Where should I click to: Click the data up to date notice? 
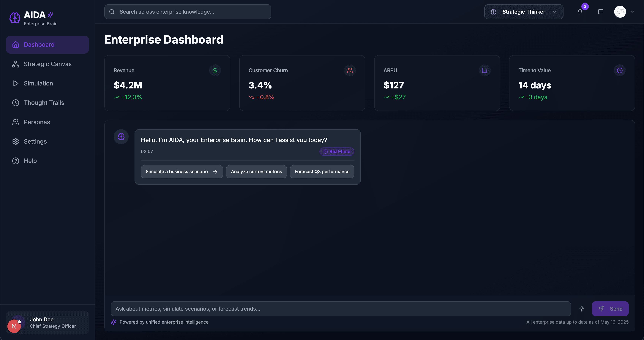tap(577, 322)
